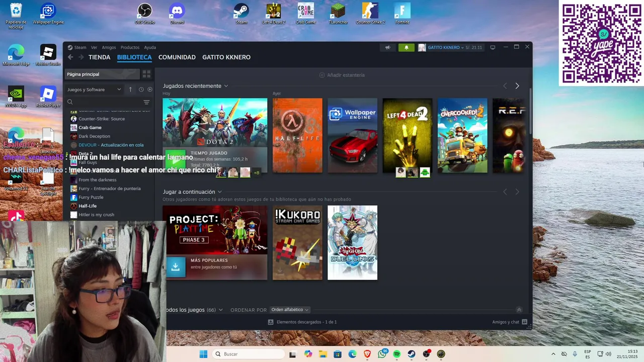Open Brave browser from the taskbar
Viewport: 644px width, 362px height.
point(367,354)
